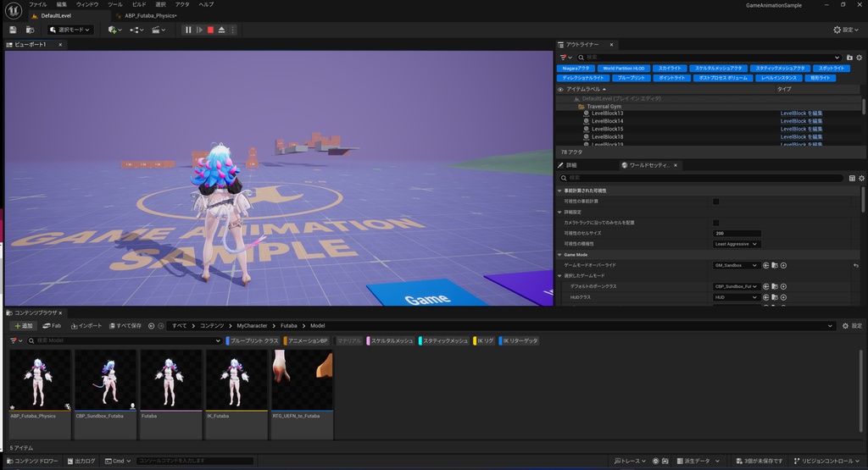Toggle the World Partition HLOD filter

(x=623, y=69)
